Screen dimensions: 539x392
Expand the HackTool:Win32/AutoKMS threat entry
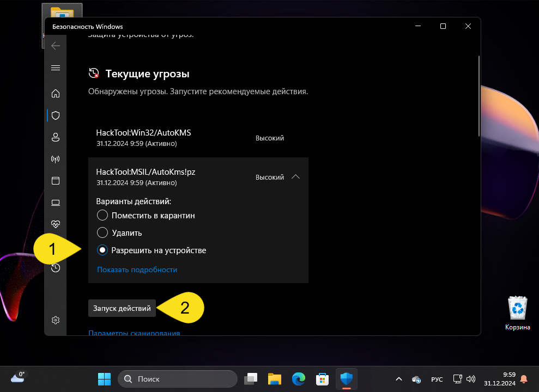(296, 138)
